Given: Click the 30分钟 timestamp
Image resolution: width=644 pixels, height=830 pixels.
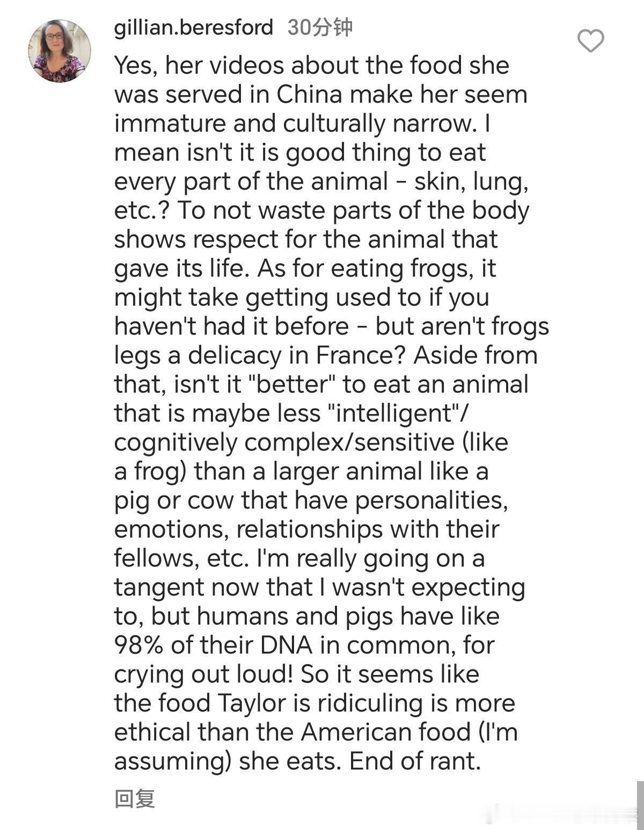Looking at the screenshot, I should point(320,27).
